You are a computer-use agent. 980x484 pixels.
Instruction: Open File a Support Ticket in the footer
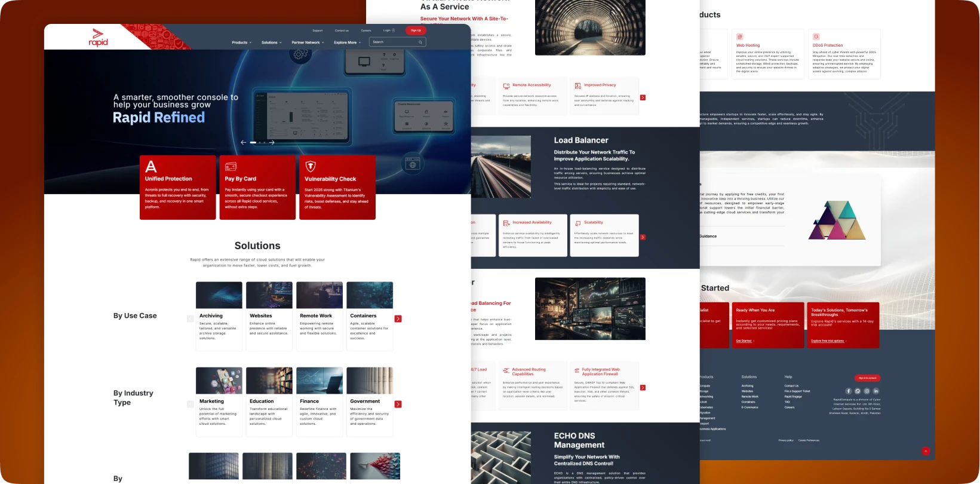[797, 391]
